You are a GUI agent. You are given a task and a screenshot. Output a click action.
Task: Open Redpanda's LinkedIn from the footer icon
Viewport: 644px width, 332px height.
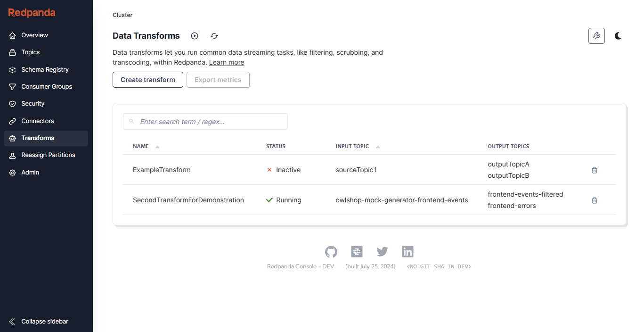click(408, 251)
